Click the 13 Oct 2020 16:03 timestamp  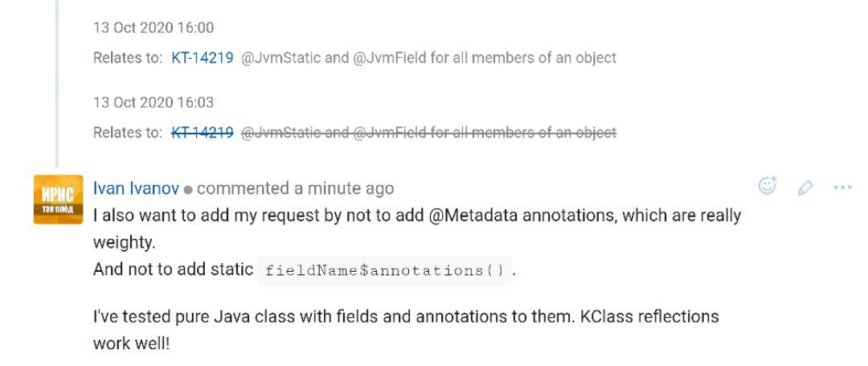154,102
